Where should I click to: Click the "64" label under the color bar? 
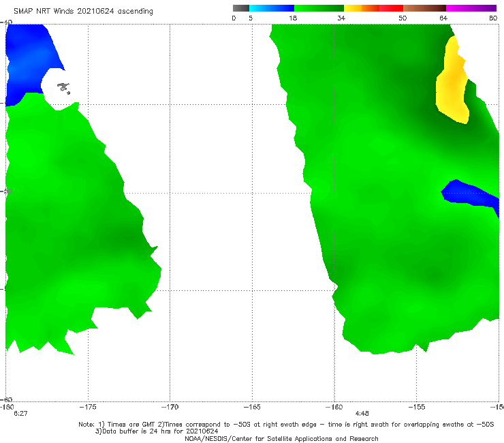[443, 18]
